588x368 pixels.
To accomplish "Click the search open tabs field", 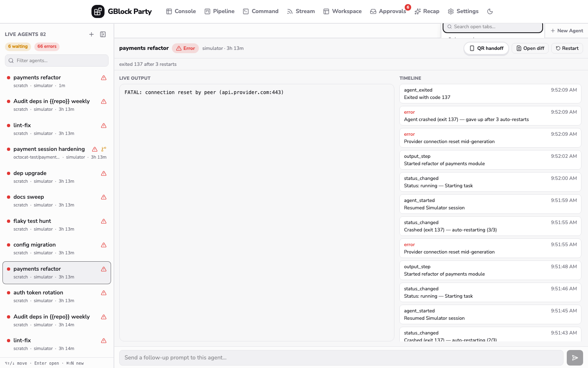I will pyautogui.click(x=493, y=27).
